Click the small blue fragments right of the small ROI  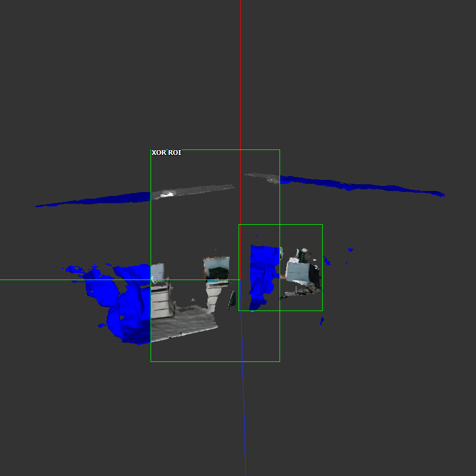click(x=328, y=261)
